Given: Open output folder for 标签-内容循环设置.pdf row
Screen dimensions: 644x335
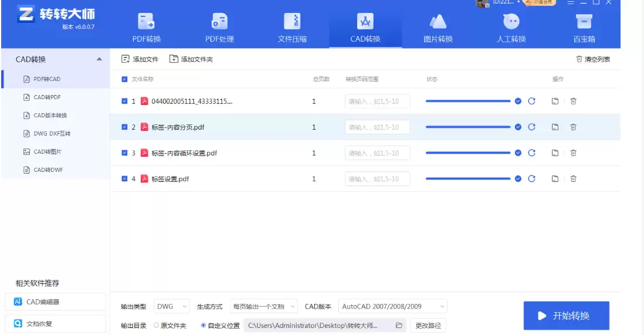Looking at the screenshot, I should (555, 153).
